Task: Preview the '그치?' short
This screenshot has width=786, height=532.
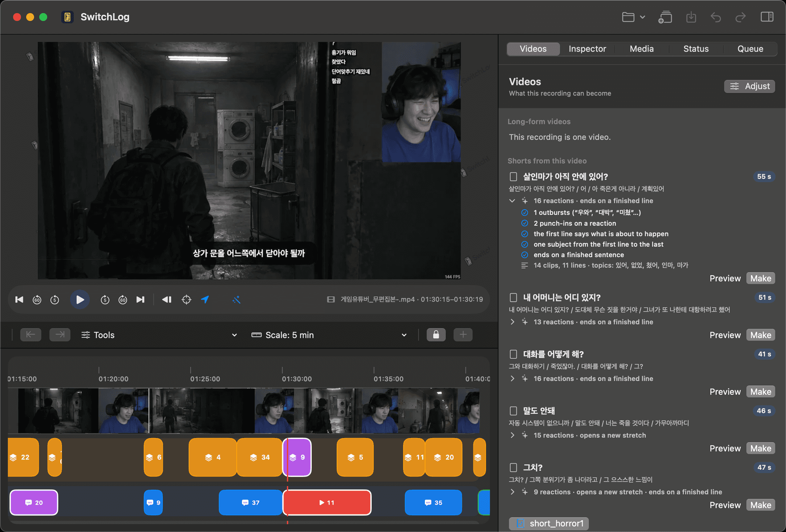Action: click(725, 505)
